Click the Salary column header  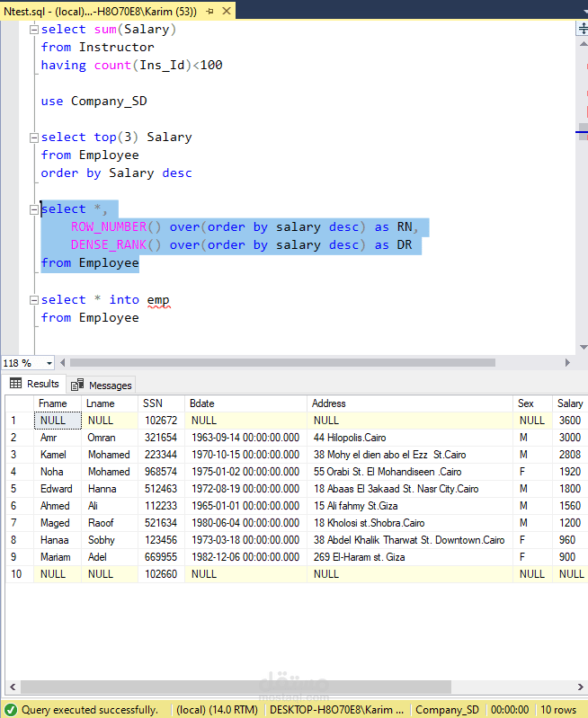pyautogui.click(x=570, y=403)
